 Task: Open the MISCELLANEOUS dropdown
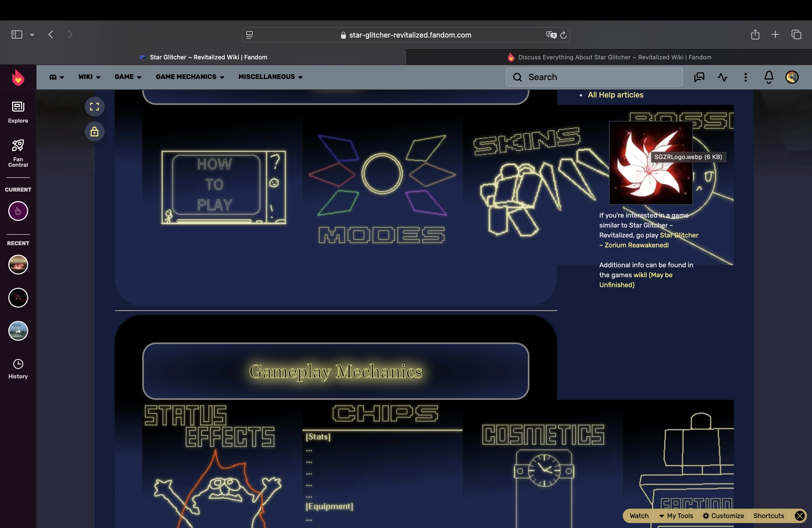pos(270,77)
